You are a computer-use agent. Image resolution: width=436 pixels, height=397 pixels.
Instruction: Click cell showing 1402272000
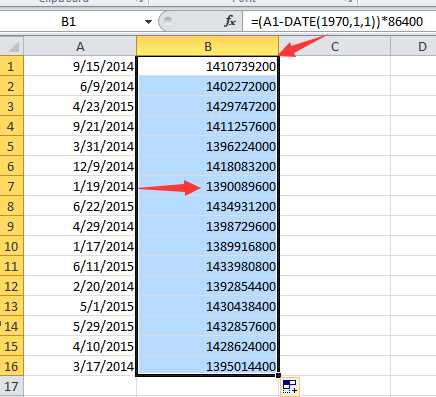click(207, 86)
